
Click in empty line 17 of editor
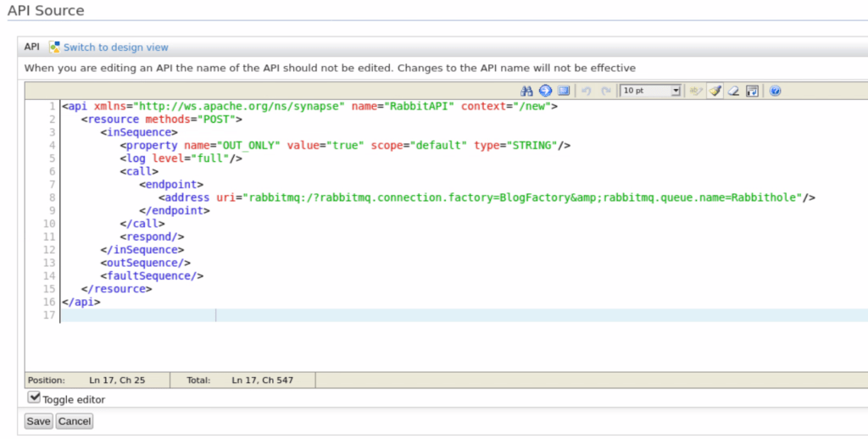coord(464,315)
